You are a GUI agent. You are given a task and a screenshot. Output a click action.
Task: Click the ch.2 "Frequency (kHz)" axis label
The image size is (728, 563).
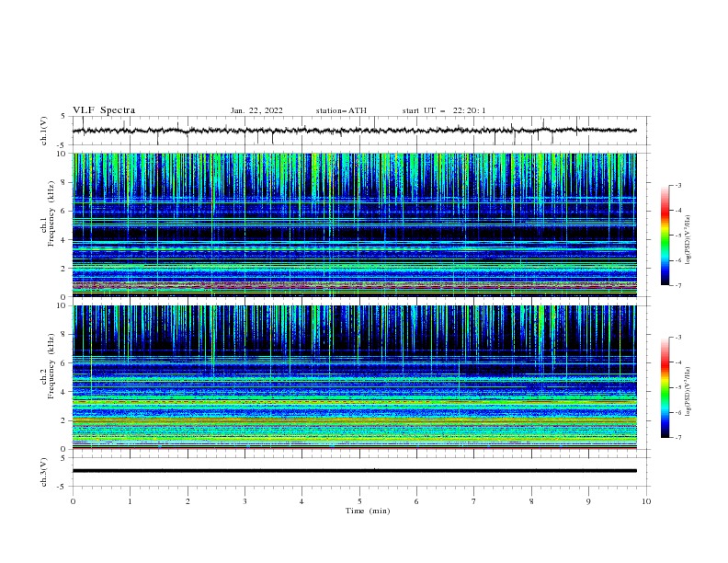[x=51, y=366]
